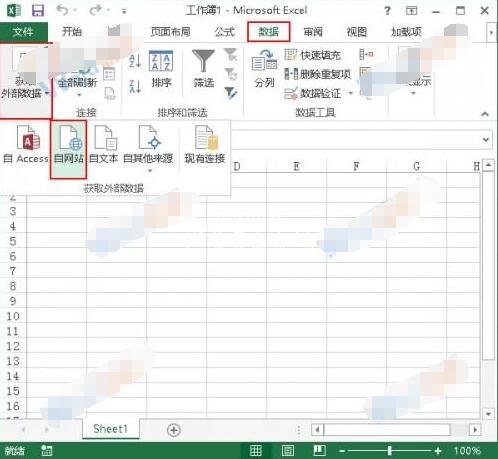Viewport: 498px width, 459px height.
Task: Click 分列 text to columns
Action: click(264, 69)
